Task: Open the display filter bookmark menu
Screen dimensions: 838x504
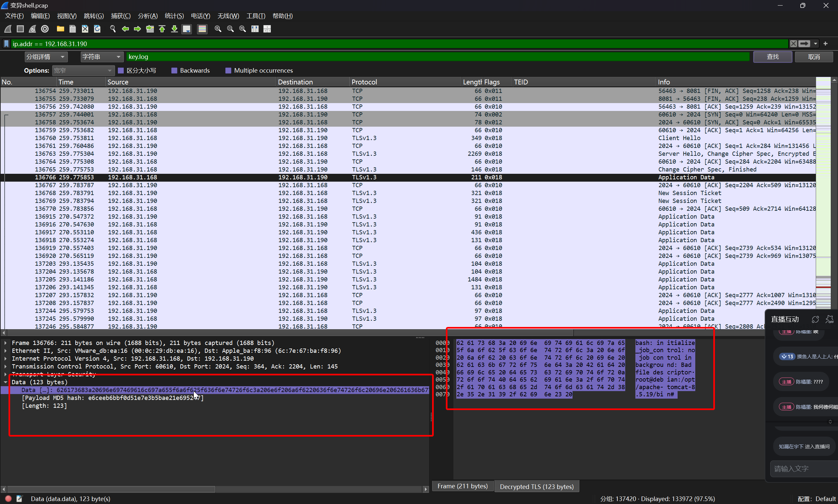Action: click(6, 44)
